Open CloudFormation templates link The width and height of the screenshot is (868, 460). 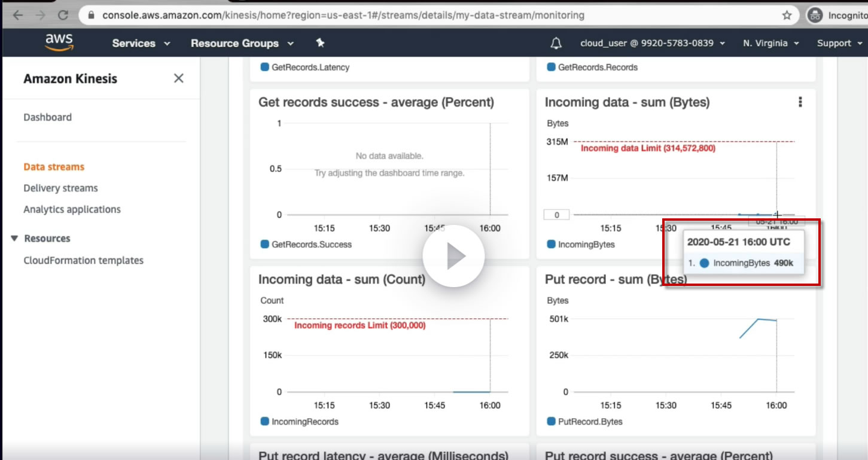tap(83, 260)
